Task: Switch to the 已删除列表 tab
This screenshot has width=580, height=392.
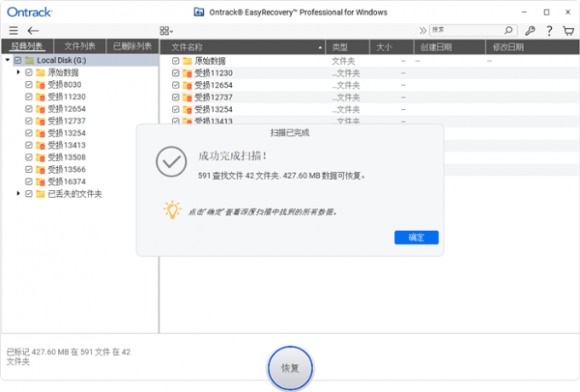Action: click(132, 47)
